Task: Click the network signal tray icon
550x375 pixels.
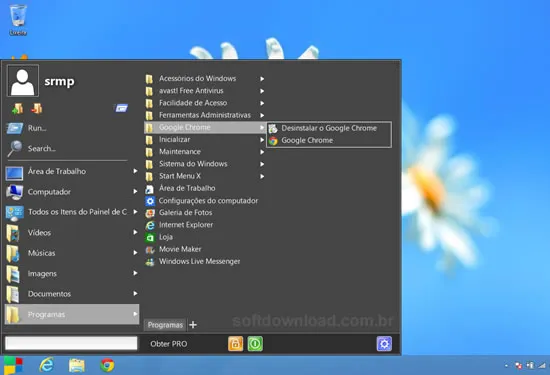Action: (x=543, y=366)
